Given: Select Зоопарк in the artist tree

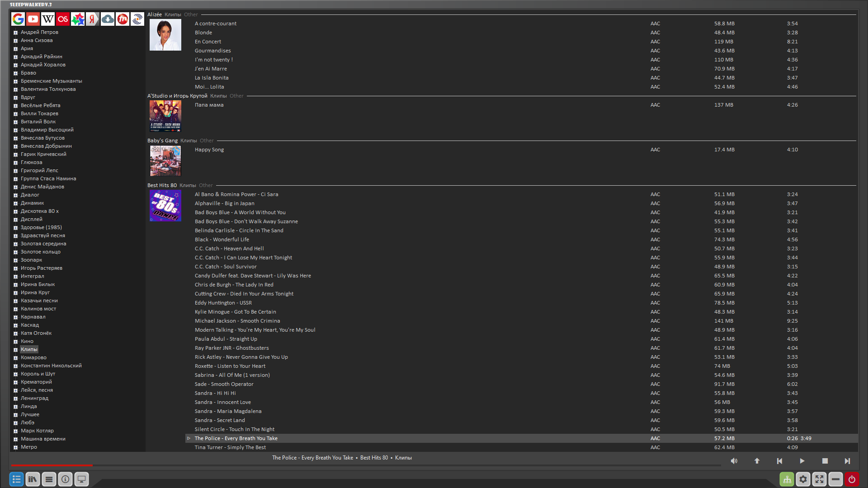Looking at the screenshot, I should pyautogui.click(x=31, y=260).
